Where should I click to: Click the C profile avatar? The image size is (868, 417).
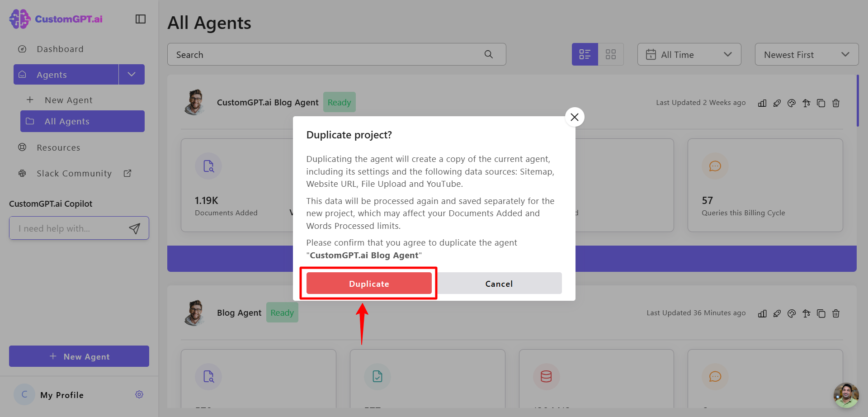pos(24,394)
